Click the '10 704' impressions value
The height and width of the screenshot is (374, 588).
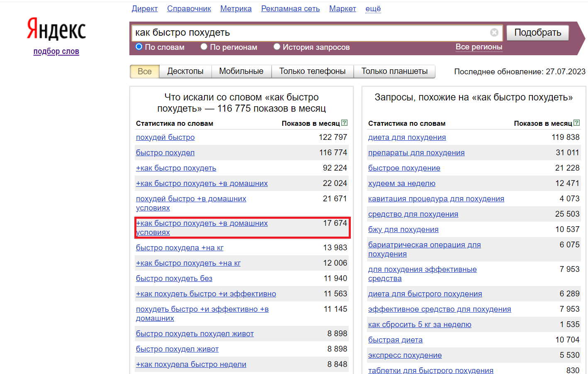click(568, 340)
